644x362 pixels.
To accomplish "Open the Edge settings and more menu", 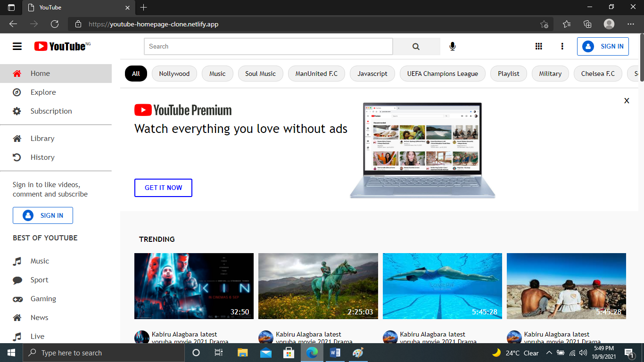I will coord(631,24).
